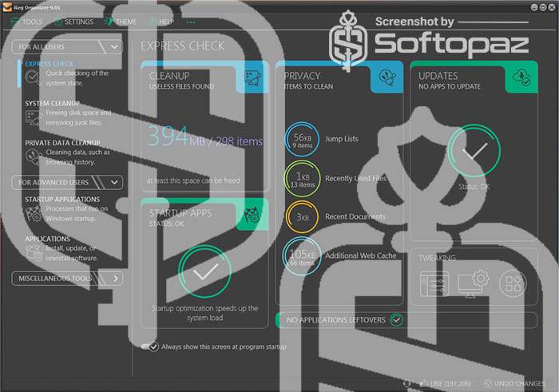This screenshot has width=559, height=392.
Task: Click the refresh icon left of Like
Action: 406,384
